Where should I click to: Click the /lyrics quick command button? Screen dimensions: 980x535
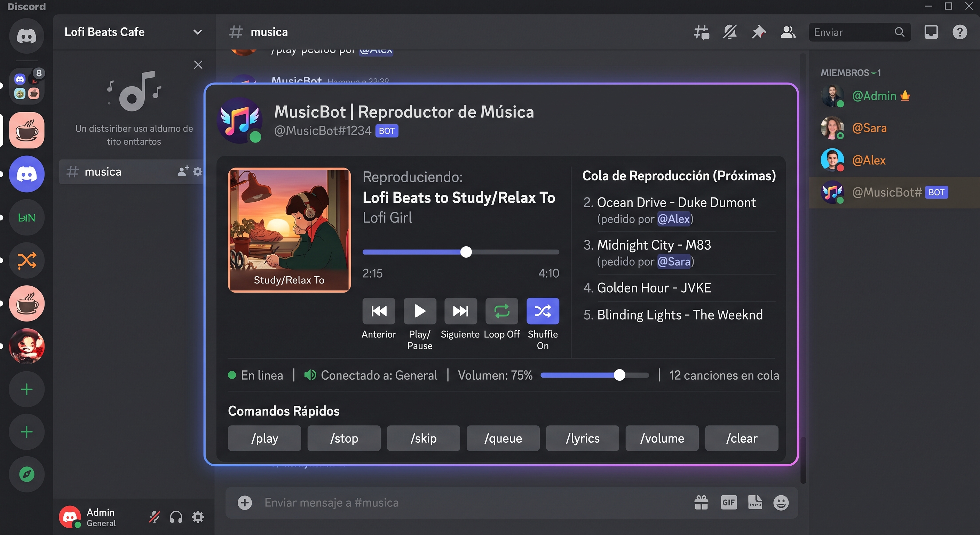point(583,438)
